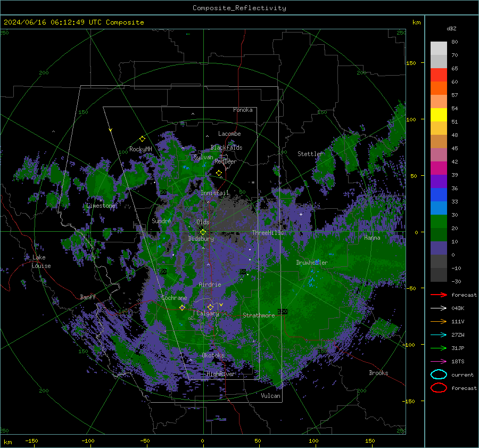Click the red forecast arrow in legend

click(x=439, y=295)
